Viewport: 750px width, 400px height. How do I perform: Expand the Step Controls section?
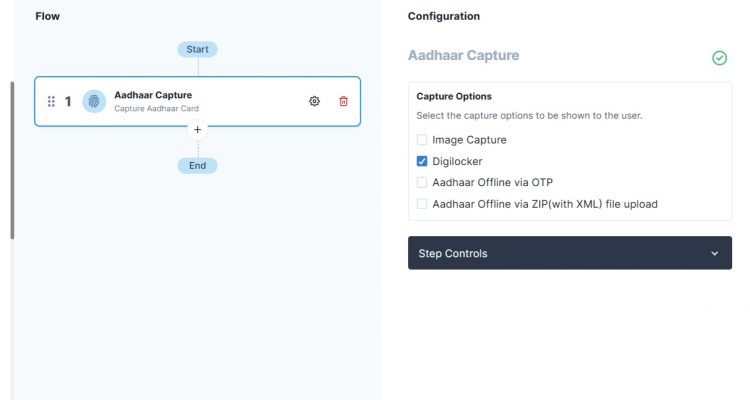(x=570, y=253)
